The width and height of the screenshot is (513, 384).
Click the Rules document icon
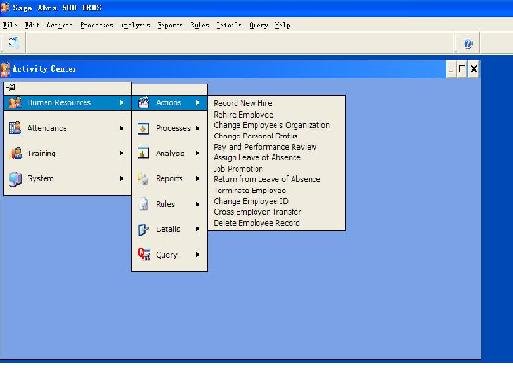(144, 204)
